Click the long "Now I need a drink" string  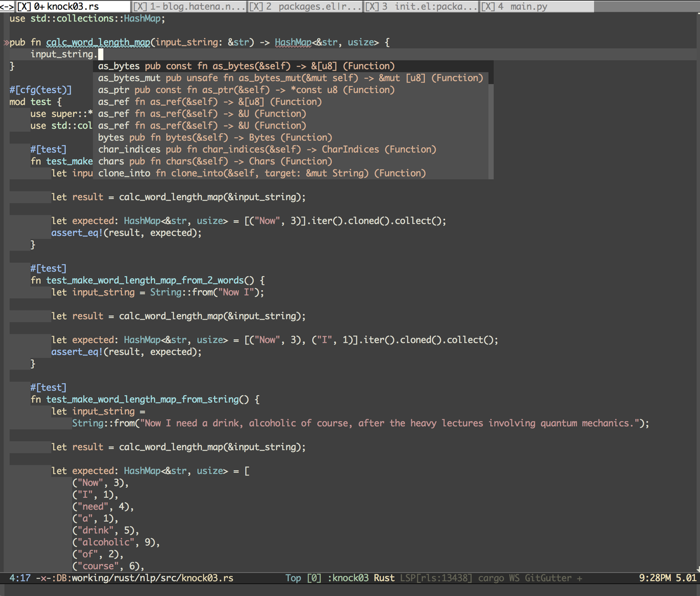(x=388, y=423)
